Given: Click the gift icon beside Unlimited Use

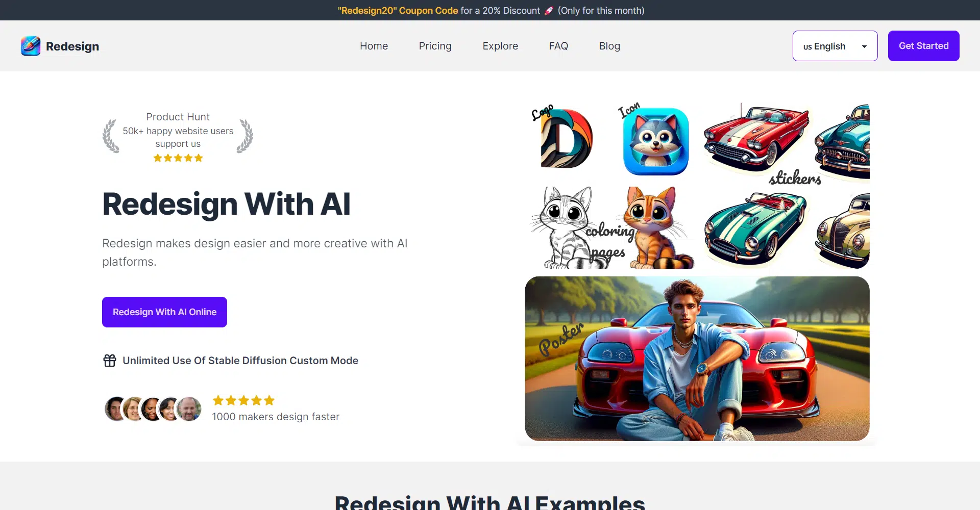Looking at the screenshot, I should coord(110,361).
